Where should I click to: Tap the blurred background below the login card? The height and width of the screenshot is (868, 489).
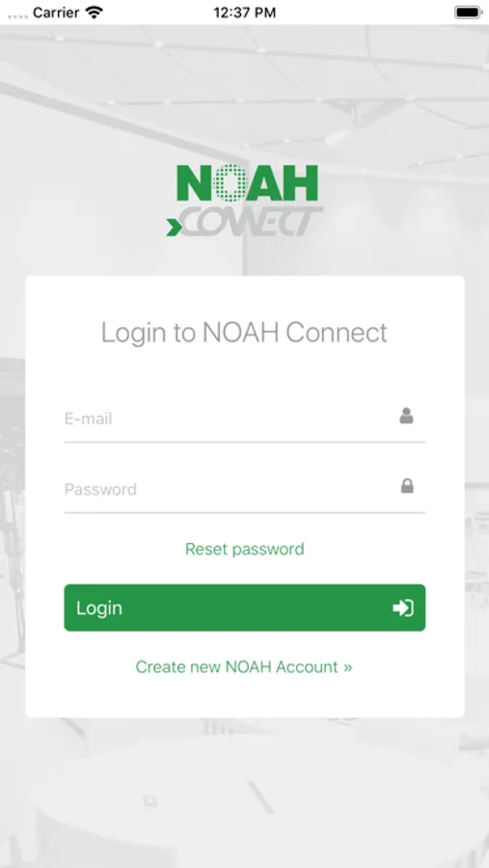(244, 792)
